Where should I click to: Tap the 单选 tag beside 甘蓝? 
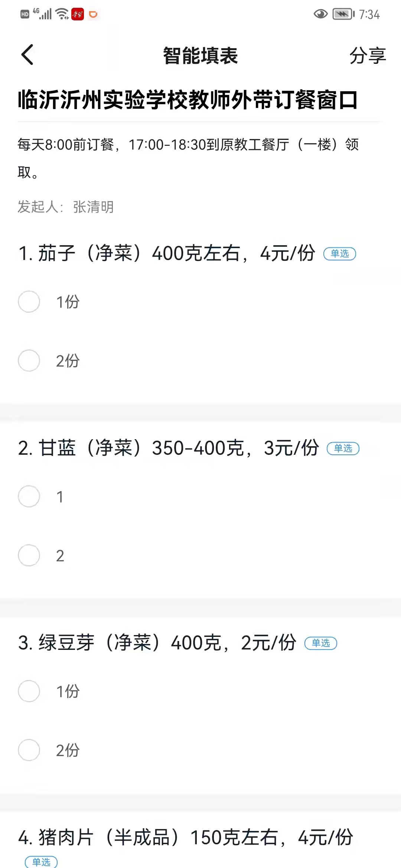[x=343, y=448]
